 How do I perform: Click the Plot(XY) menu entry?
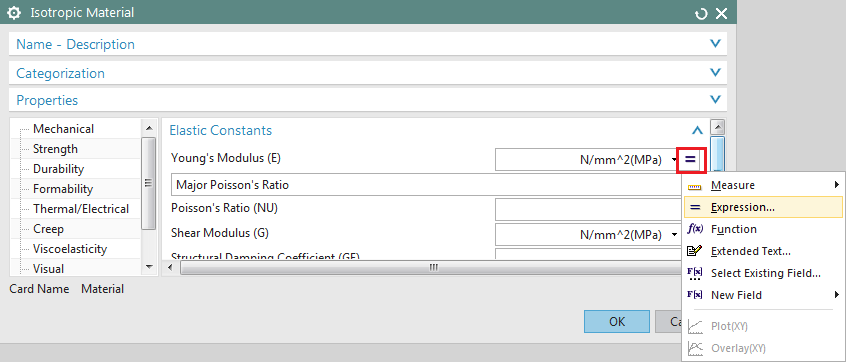coord(763,326)
